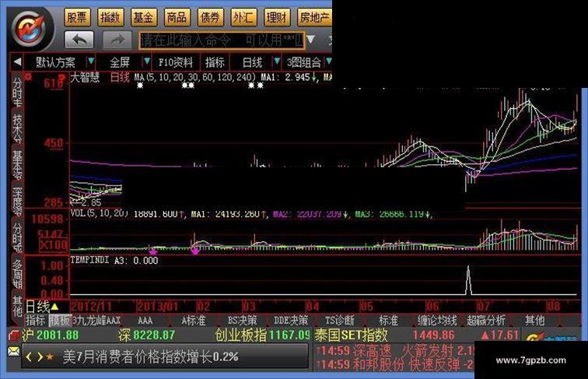
Task: Open the 商品 category
Action: pos(177,17)
